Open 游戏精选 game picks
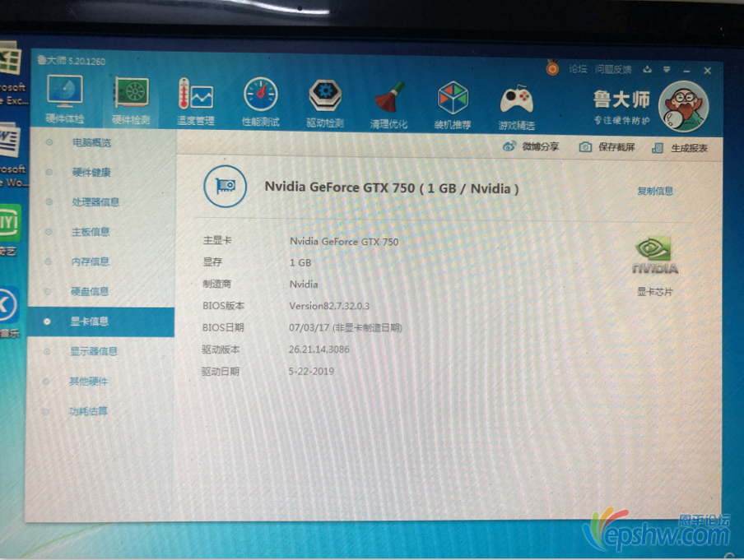The image size is (744, 560). pos(517,106)
